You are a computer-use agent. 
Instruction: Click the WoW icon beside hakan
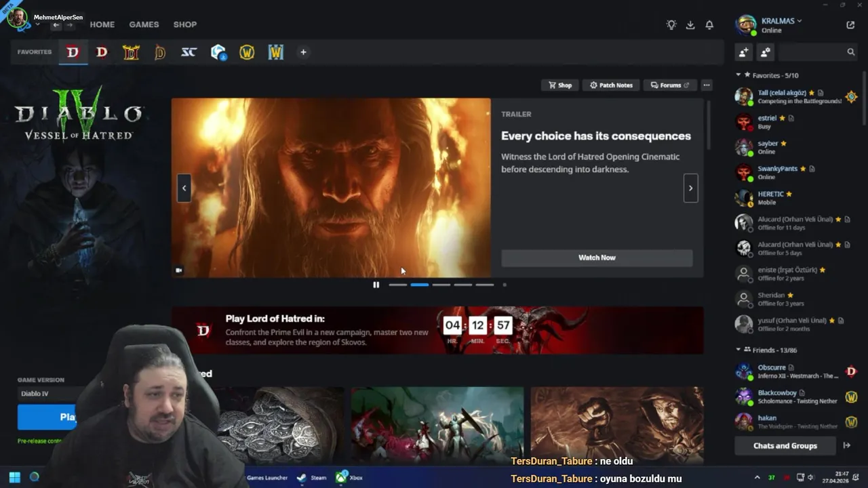[x=851, y=422]
